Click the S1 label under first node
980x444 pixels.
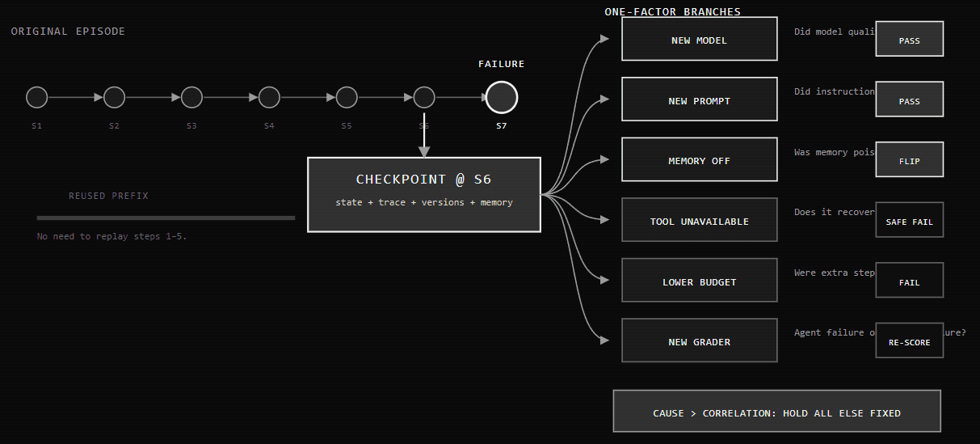(37, 126)
